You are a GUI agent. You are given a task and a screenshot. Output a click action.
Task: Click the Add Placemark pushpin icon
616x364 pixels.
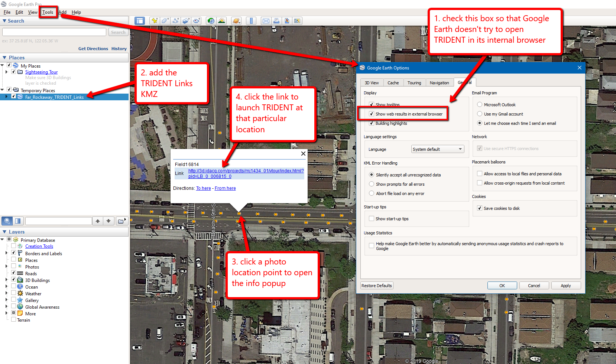154,21
